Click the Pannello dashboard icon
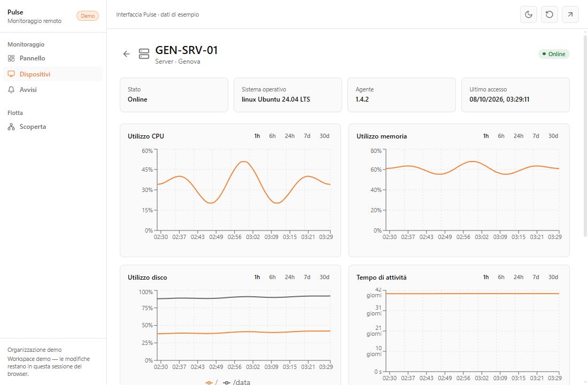Viewport: 588px width, 385px height. click(x=11, y=58)
